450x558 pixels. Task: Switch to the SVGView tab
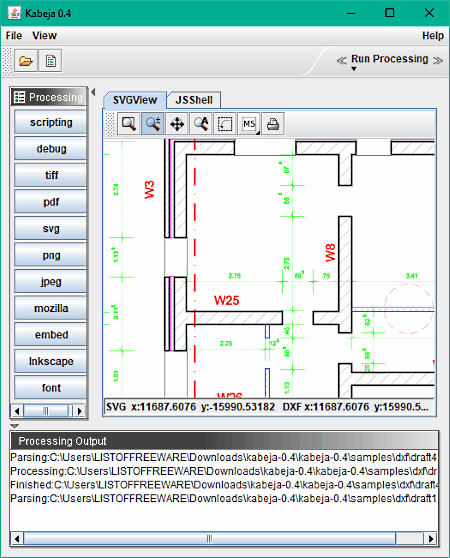[x=135, y=100]
